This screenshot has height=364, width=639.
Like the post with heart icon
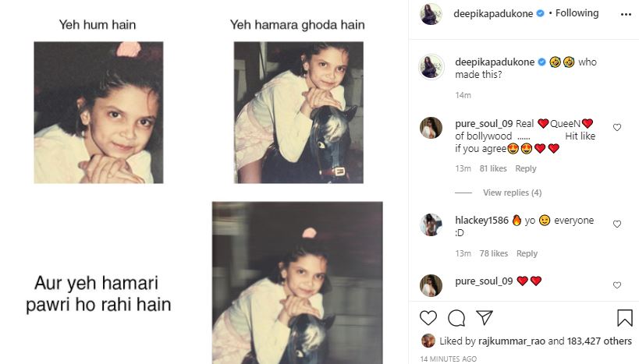coord(428,318)
